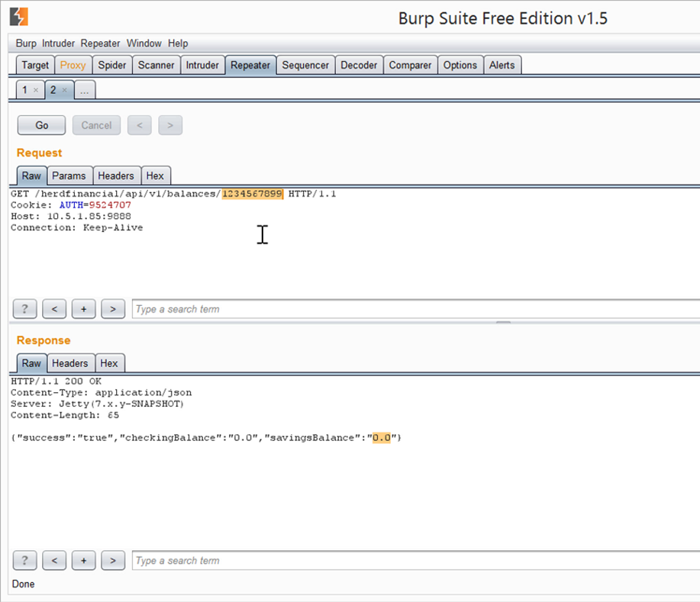The width and height of the screenshot is (700, 602).
Task: Open request search options plus button
Action: coord(83,309)
